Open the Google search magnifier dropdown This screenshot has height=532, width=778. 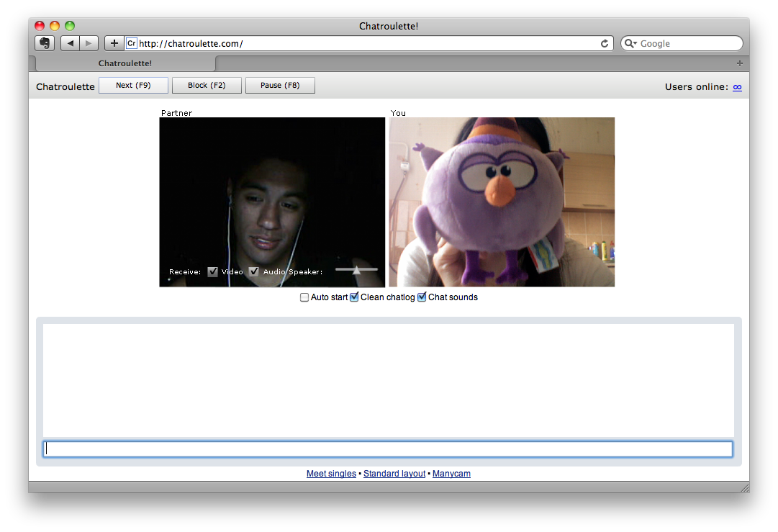pos(630,43)
